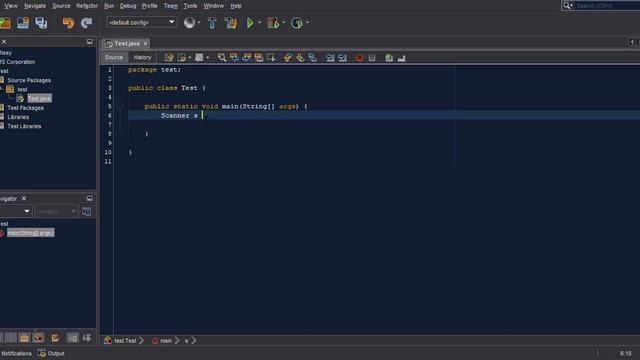Open the default config dropdown
This screenshot has width=640, height=360.
point(141,22)
